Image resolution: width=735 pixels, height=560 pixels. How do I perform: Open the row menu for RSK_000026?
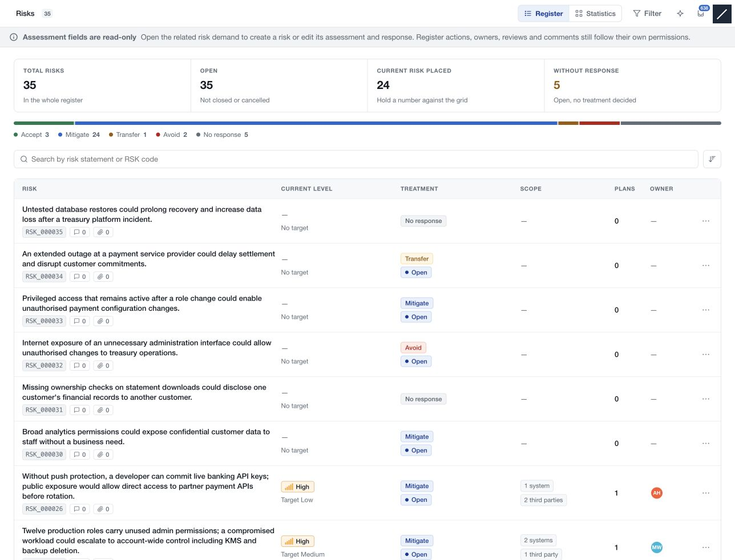click(x=706, y=493)
